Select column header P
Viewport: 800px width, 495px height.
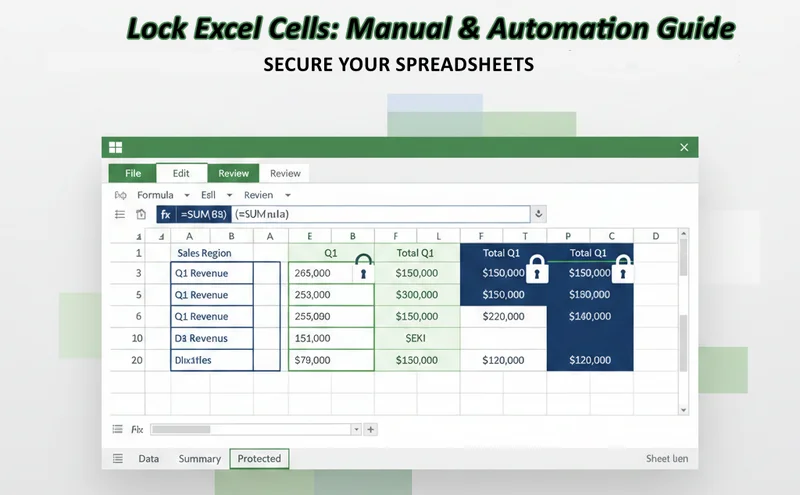(x=568, y=236)
